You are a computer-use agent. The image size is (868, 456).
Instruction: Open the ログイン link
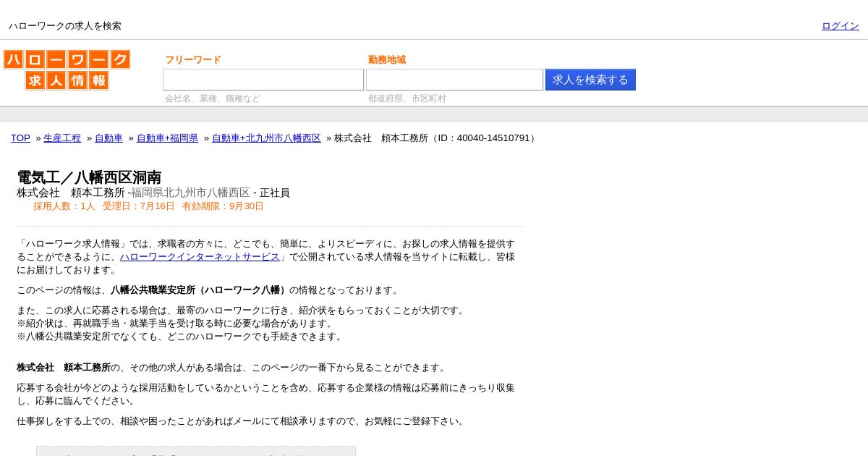[x=841, y=26]
